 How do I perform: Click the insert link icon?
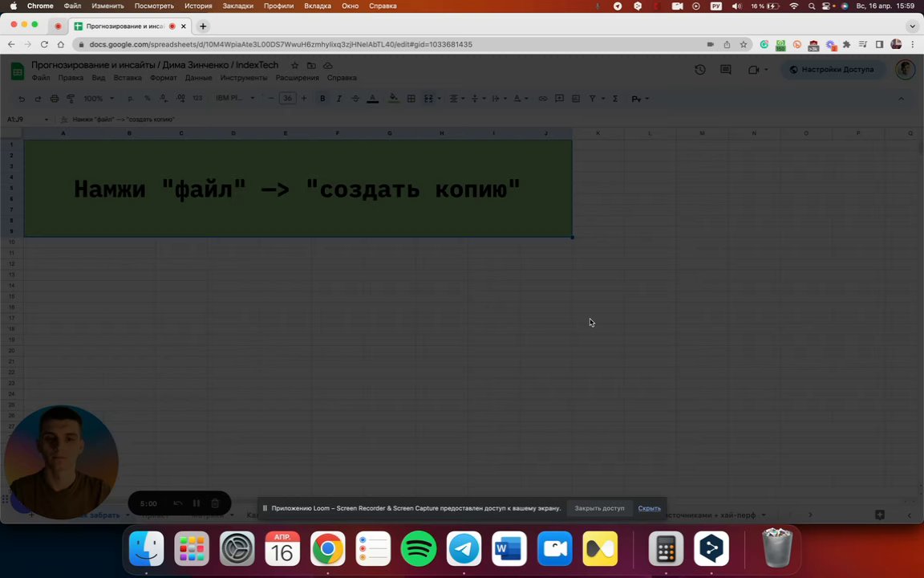543,99
